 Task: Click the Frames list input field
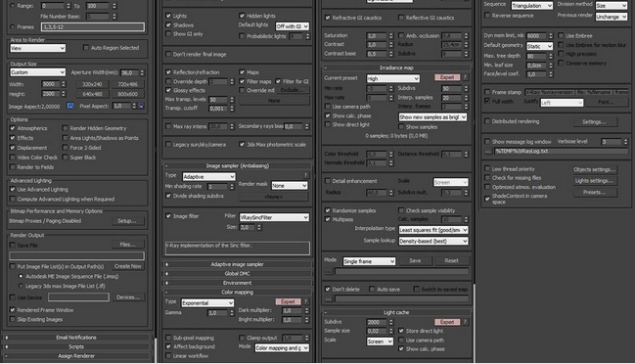click(x=93, y=27)
